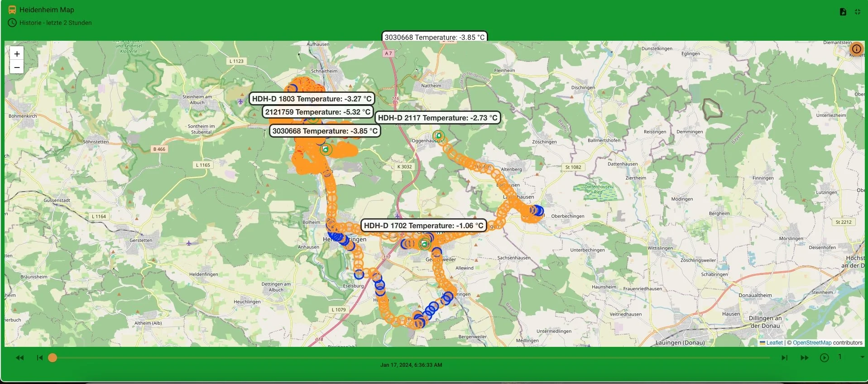Click the Steinheim am Albuch label
This screenshot has width=868, height=384.
pos(197,100)
